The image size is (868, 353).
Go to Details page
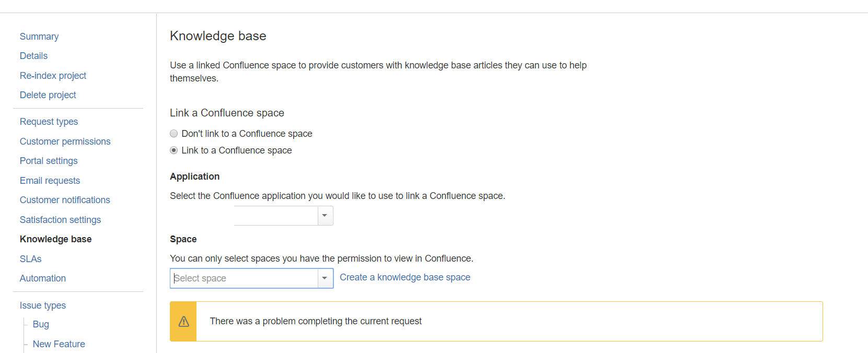pyautogui.click(x=33, y=56)
